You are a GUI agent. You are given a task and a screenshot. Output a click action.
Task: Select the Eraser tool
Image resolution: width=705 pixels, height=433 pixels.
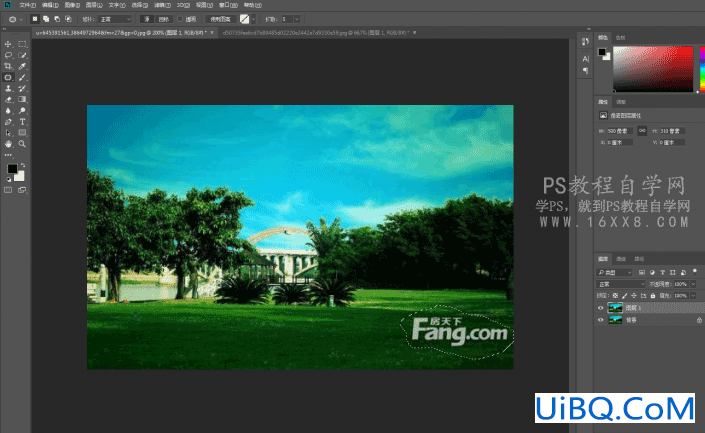(x=8, y=99)
